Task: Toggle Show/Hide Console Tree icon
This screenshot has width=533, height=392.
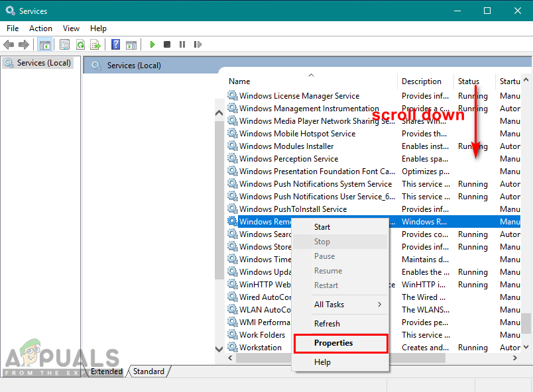Action: (45, 44)
